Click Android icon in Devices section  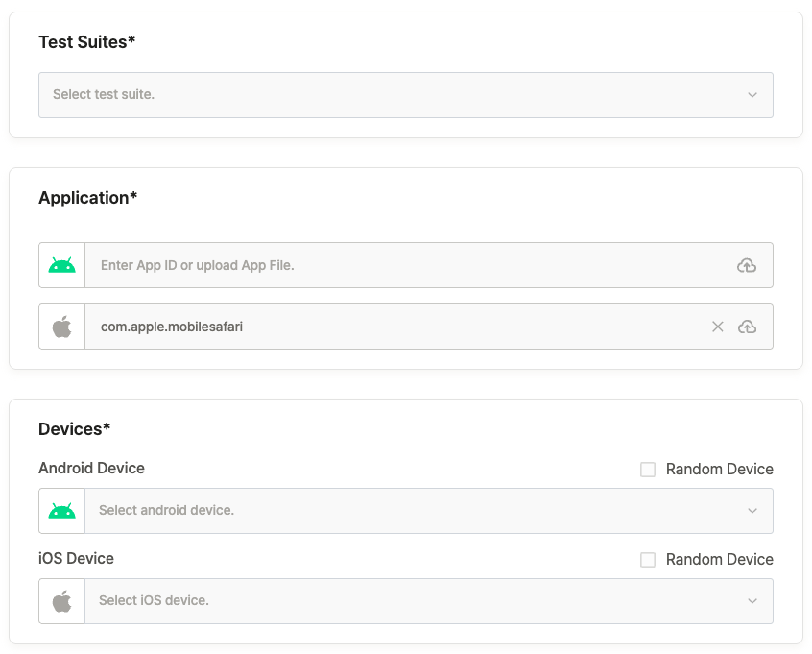[x=61, y=511]
